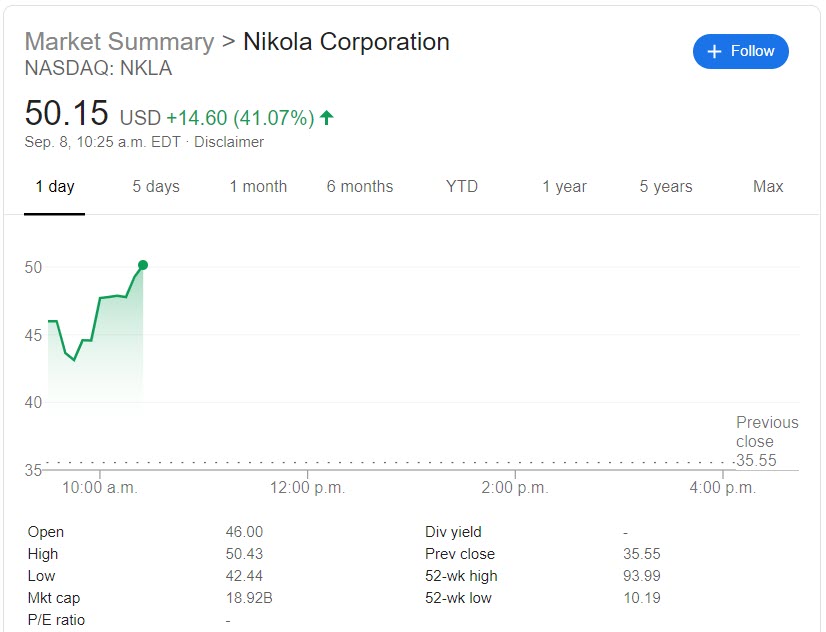Click the 52-wk high value 93.99

(x=642, y=576)
